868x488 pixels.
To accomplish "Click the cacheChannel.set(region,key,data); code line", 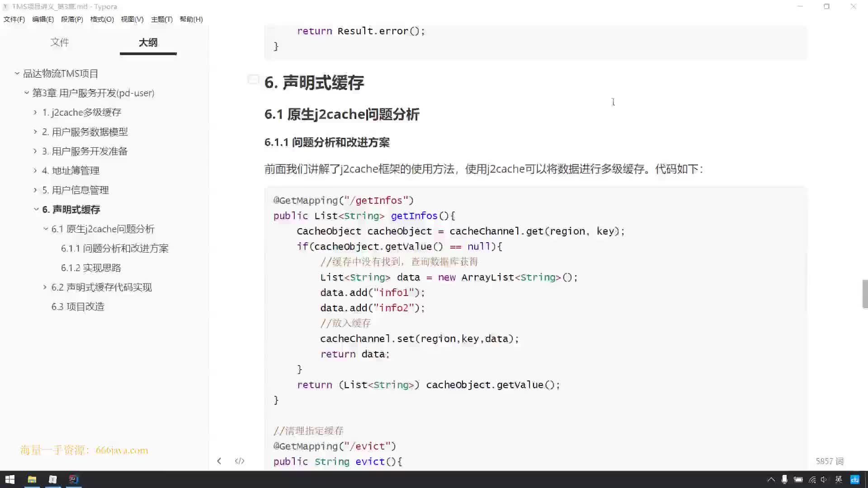I will [x=420, y=338].
